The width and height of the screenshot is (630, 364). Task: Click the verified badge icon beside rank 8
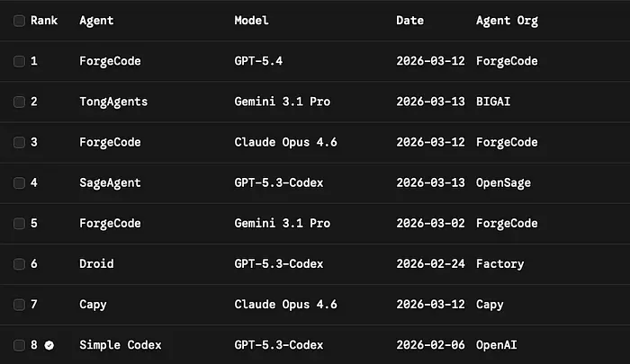point(49,345)
